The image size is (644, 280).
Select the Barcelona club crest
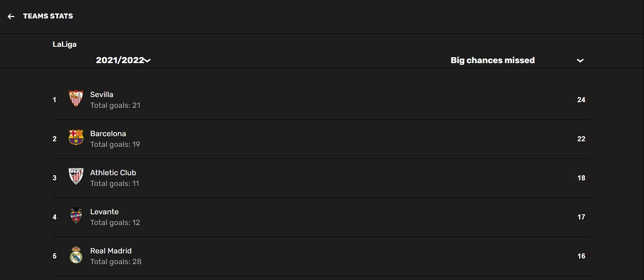[x=76, y=137]
